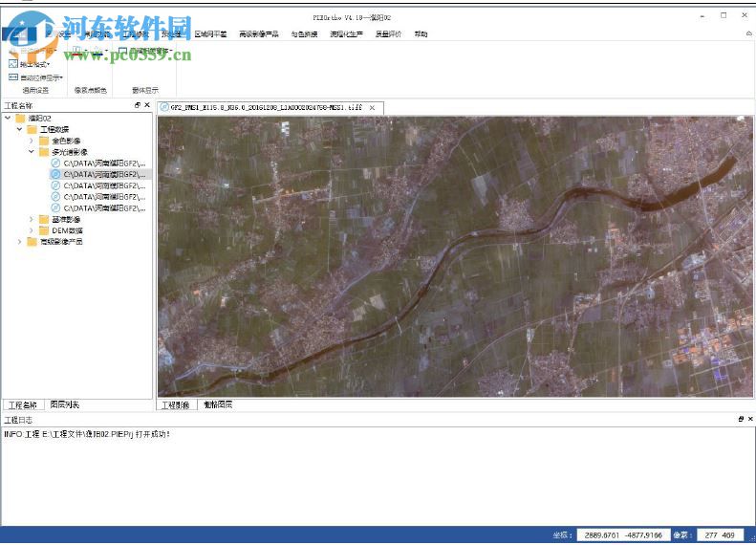The width and height of the screenshot is (756, 545).
Task: Open the 高级影像产品 ribbon tab
Action: point(259,33)
